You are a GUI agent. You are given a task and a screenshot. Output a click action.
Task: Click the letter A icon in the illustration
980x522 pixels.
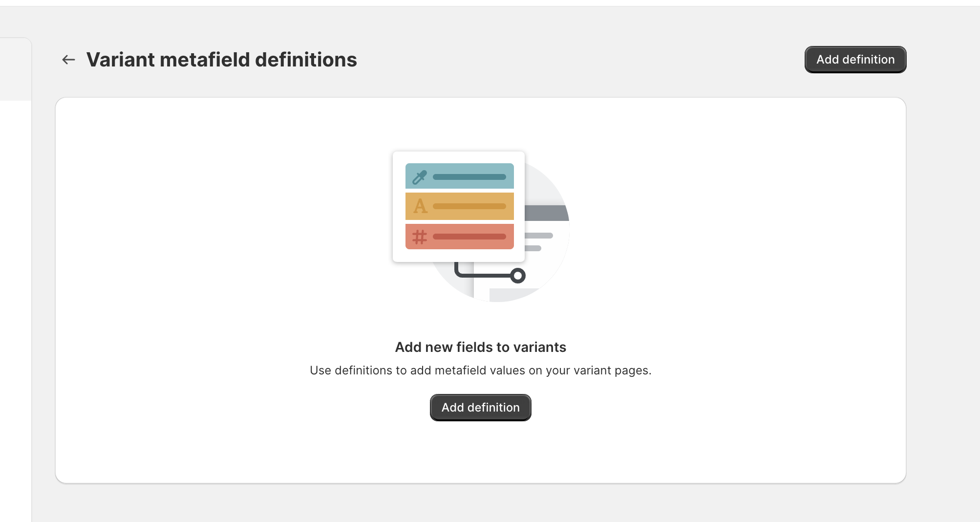pyautogui.click(x=420, y=206)
